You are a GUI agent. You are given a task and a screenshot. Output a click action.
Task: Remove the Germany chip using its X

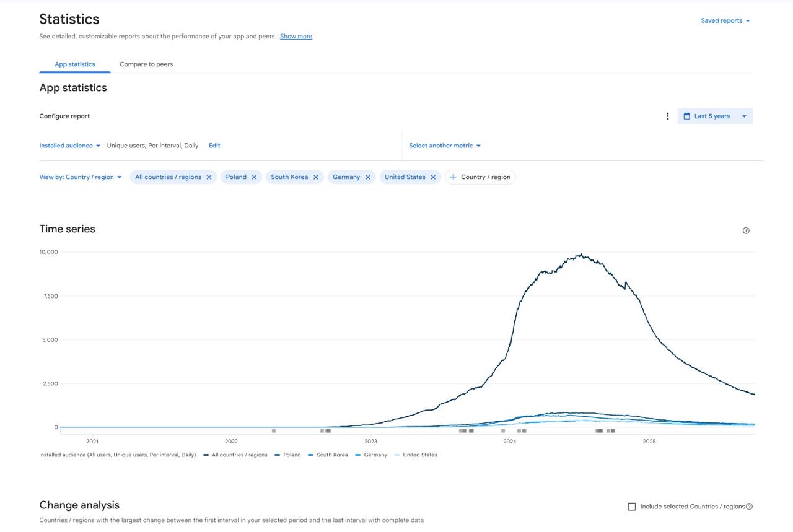(367, 177)
